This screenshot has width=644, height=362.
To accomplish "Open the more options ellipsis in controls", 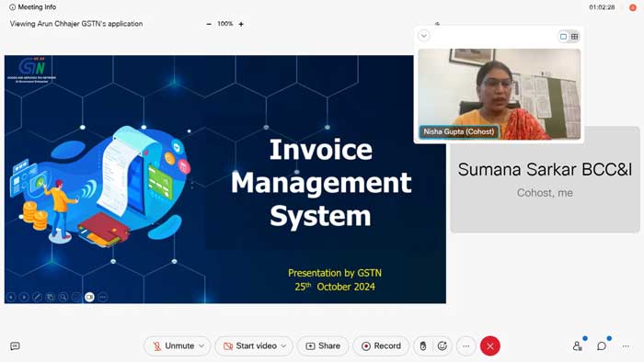I will (466, 346).
